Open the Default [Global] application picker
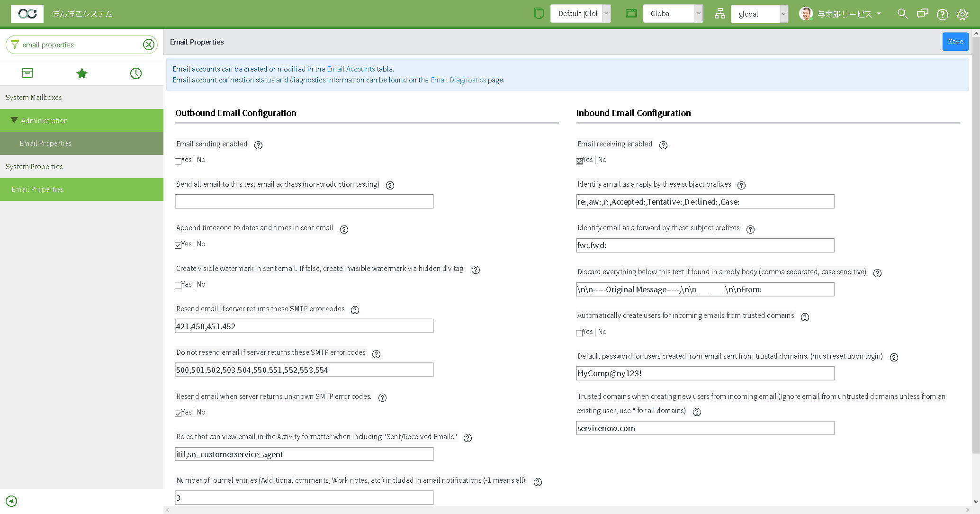This screenshot has height=514, width=980. [580, 13]
